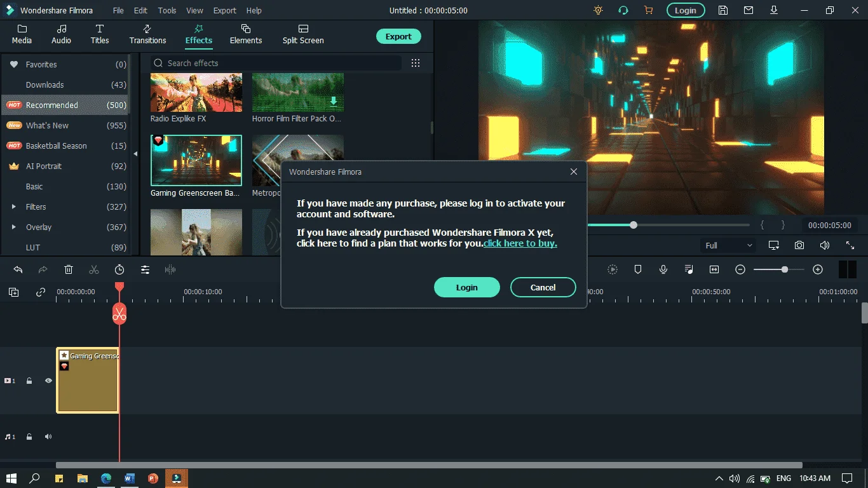The height and width of the screenshot is (488, 868).
Task: Open the audio mixer icon
Action: (x=689, y=269)
